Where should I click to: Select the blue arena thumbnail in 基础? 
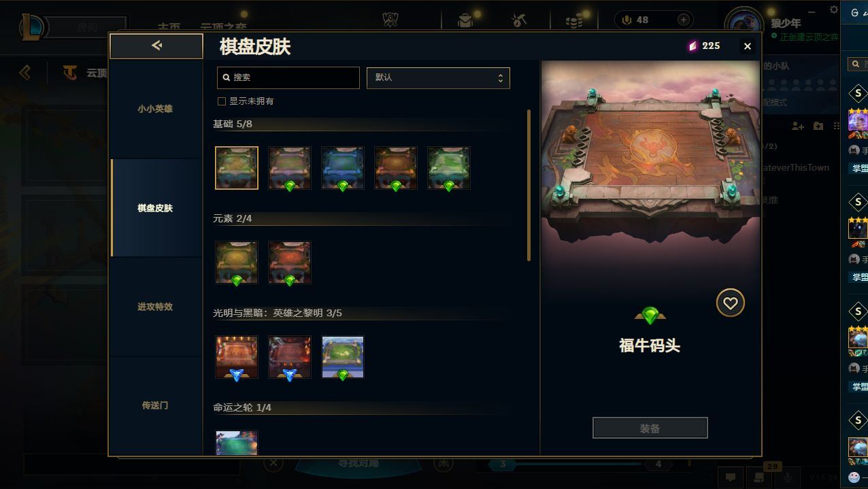[343, 168]
